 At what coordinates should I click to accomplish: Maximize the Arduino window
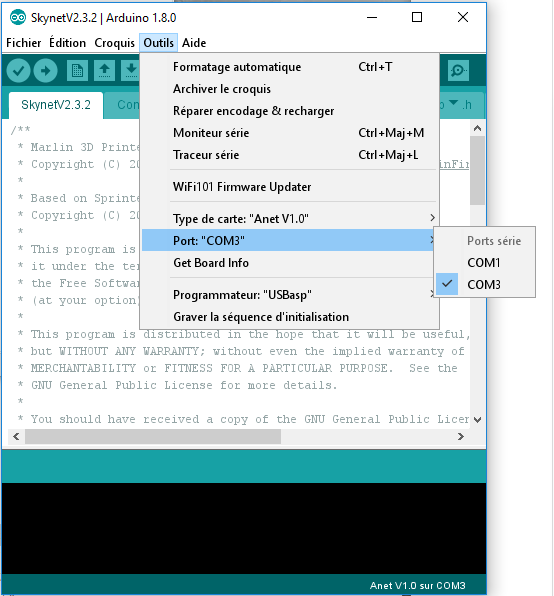coord(417,17)
